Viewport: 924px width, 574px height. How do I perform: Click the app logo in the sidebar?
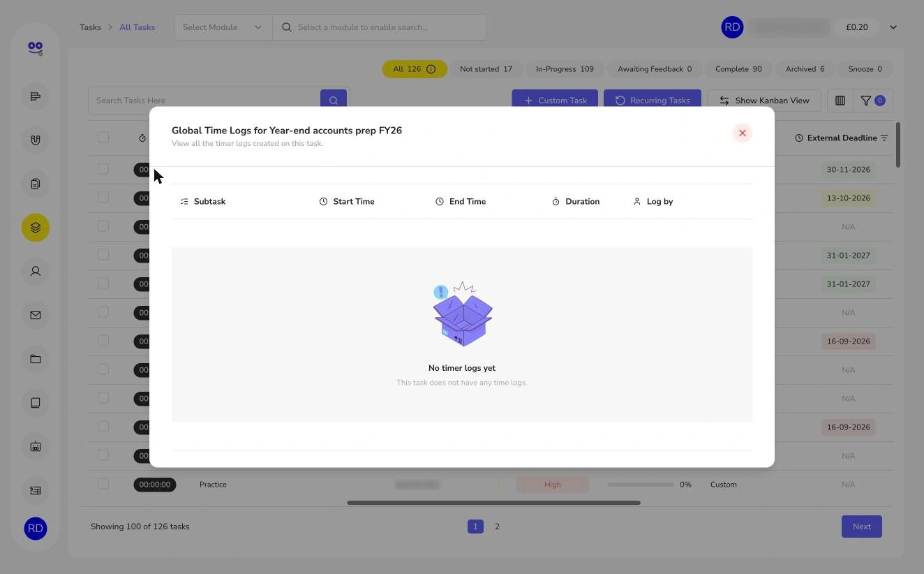(x=36, y=48)
